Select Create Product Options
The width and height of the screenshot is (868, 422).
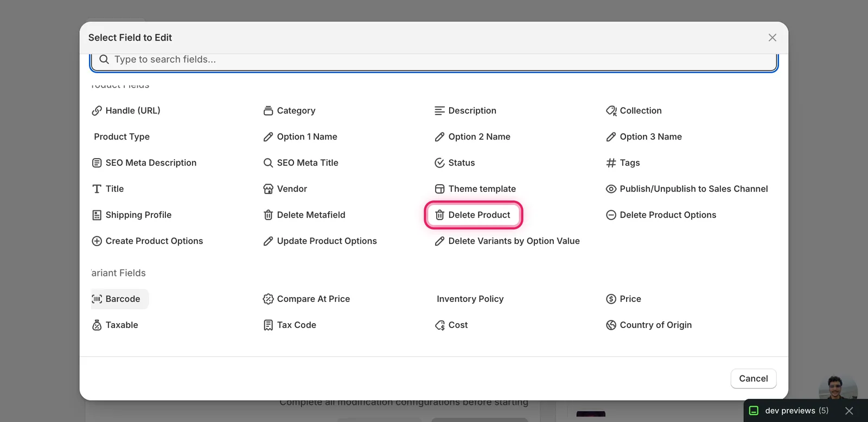click(x=148, y=241)
